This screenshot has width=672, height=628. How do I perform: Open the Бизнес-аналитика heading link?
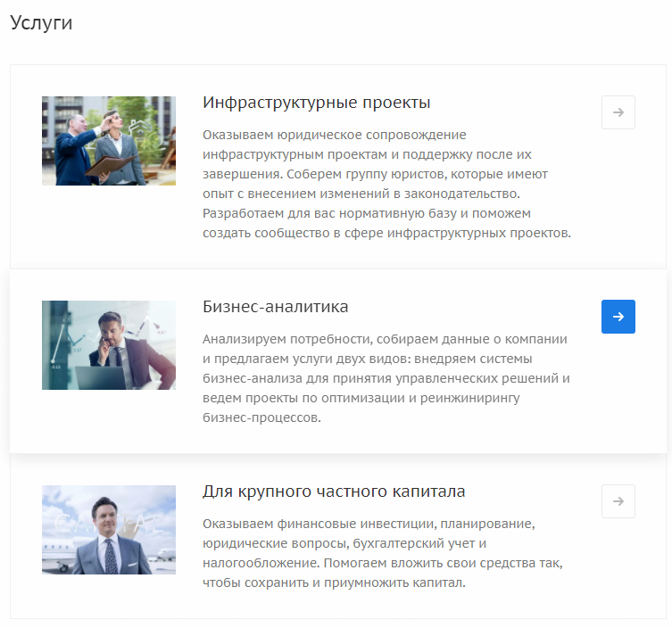point(275,307)
